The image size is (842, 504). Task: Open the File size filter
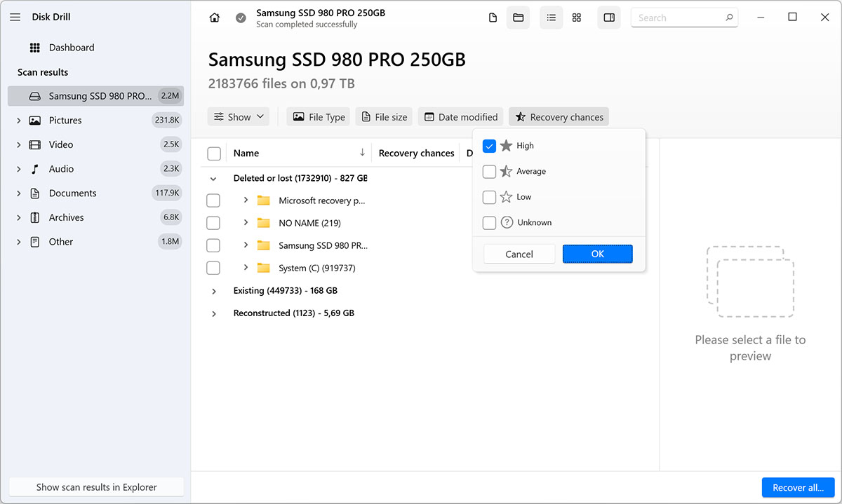(x=384, y=117)
